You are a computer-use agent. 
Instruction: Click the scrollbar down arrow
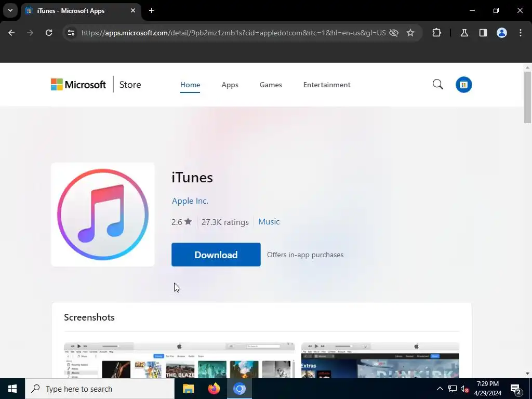527,374
